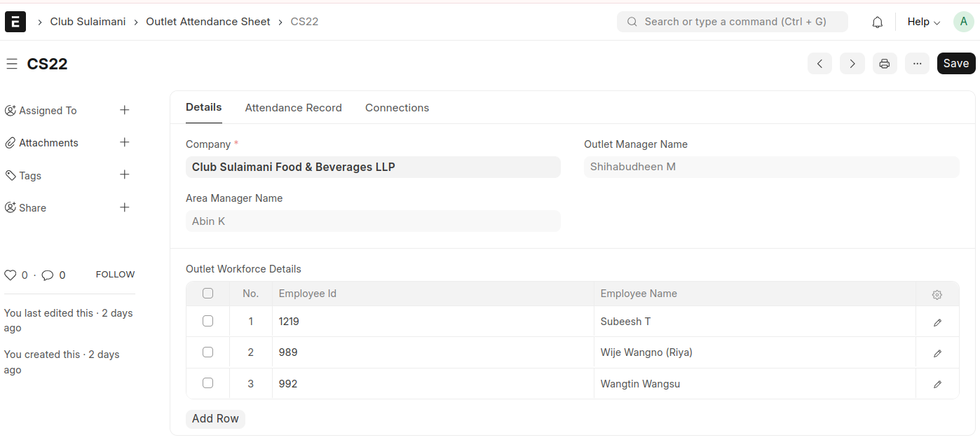Open the Connections tab

(x=397, y=108)
